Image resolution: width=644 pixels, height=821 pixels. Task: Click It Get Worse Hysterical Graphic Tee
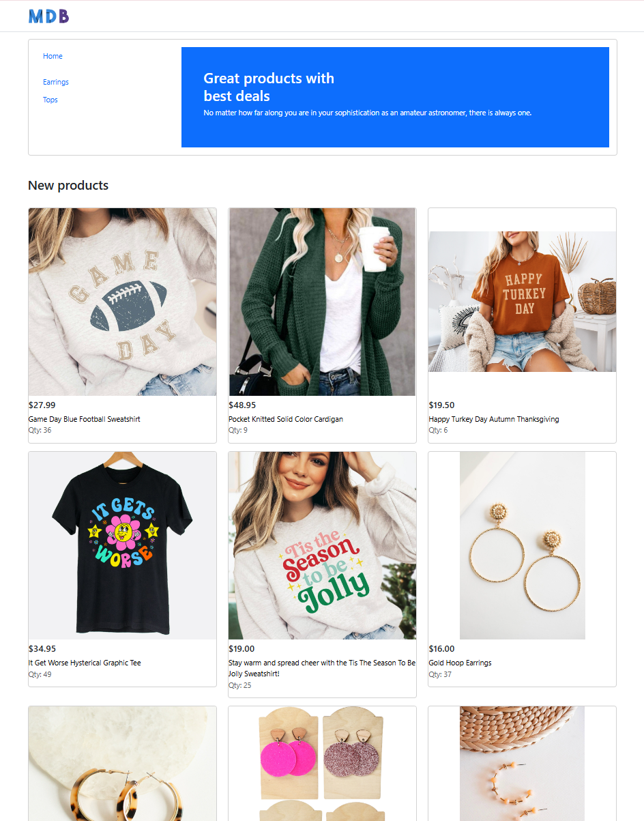tap(85, 663)
